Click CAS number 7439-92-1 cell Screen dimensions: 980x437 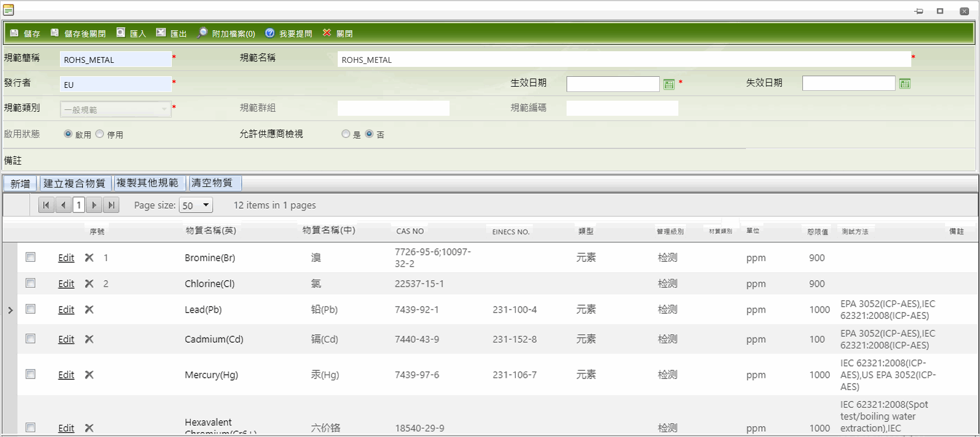coord(417,310)
